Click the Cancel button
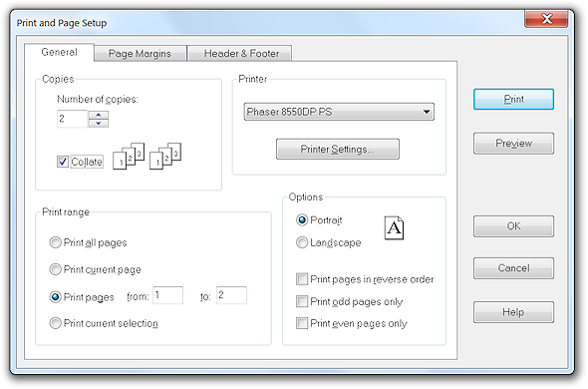Image resolution: width=588 pixels, height=389 pixels. (513, 268)
